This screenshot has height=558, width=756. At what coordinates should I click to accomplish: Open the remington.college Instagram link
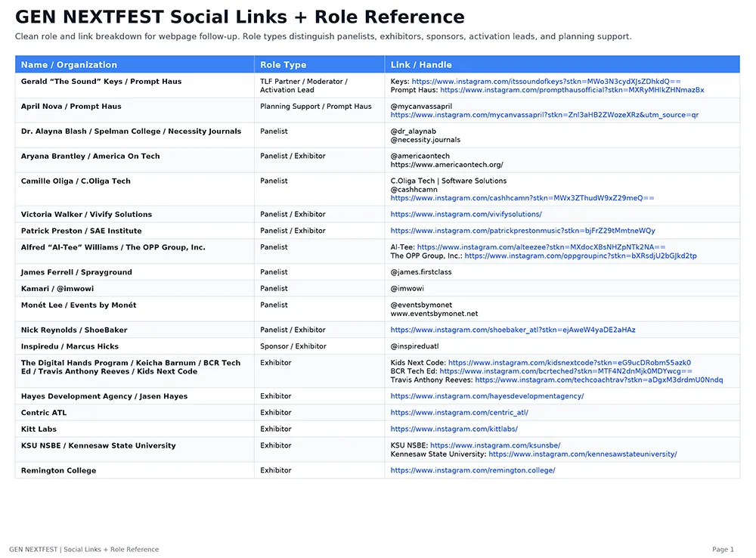pos(473,471)
